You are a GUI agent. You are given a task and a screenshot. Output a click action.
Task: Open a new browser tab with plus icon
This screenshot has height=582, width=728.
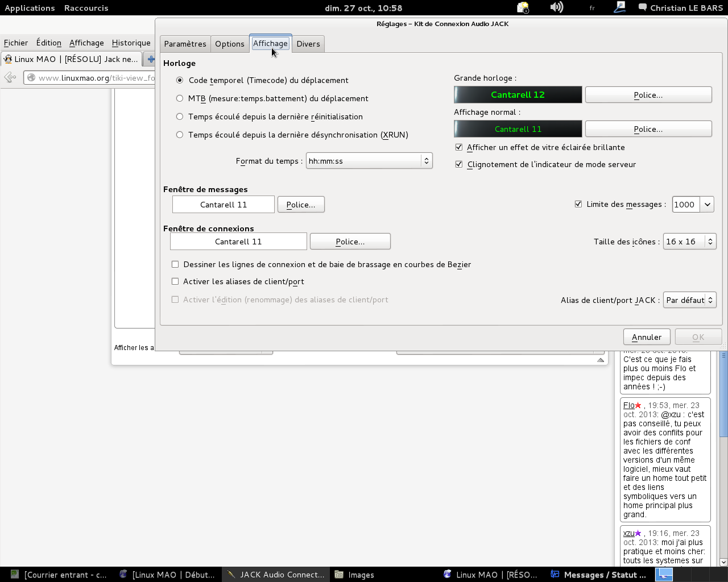click(151, 59)
